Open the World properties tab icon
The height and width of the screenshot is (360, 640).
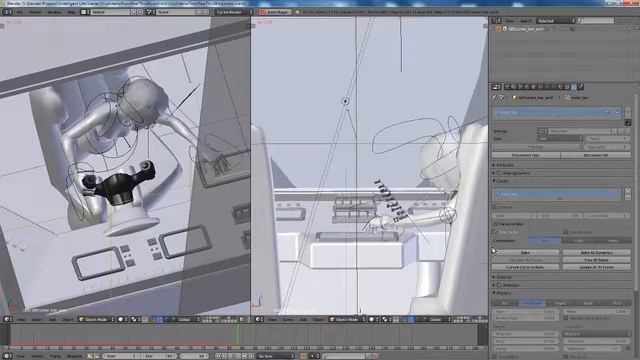coord(527,87)
